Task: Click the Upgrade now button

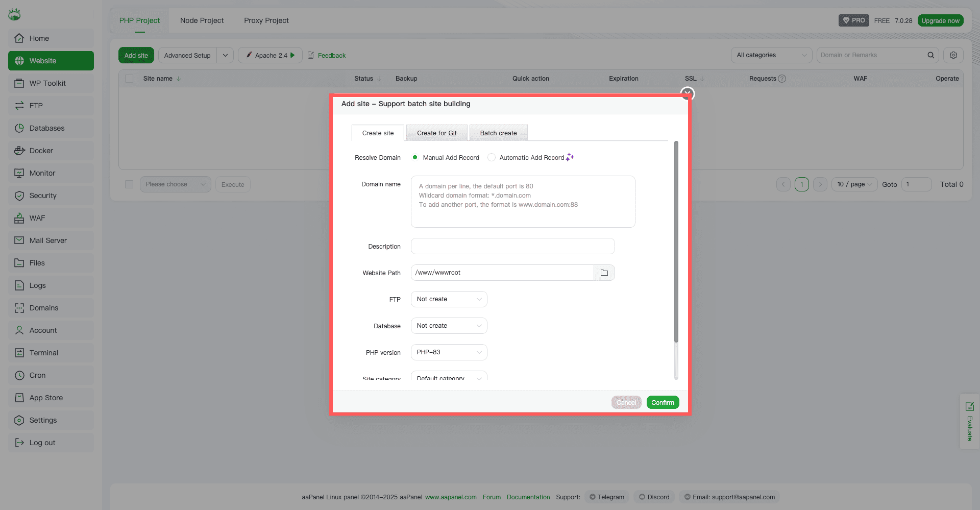Action: (x=940, y=20)
